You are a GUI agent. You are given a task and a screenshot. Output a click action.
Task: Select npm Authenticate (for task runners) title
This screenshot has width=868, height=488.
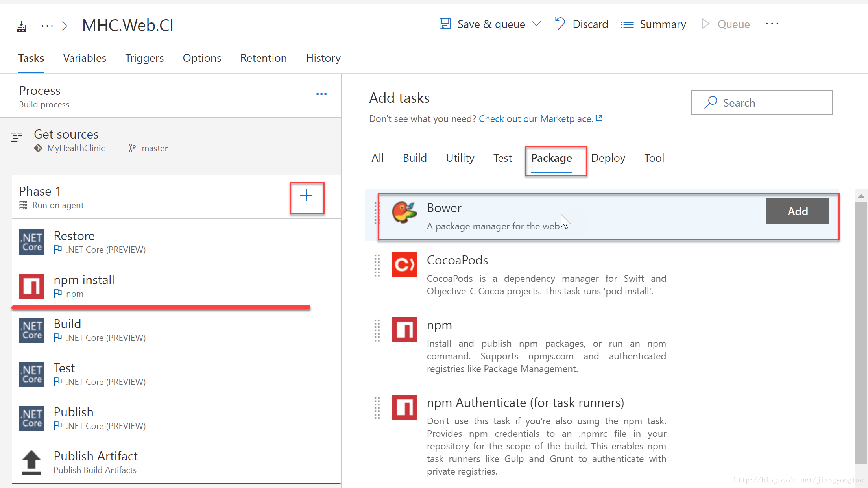click(525, 403)
